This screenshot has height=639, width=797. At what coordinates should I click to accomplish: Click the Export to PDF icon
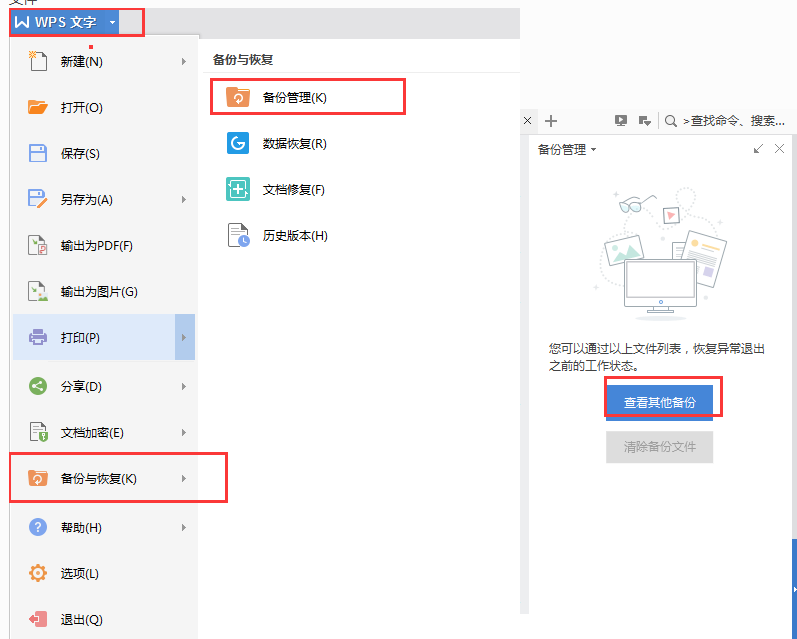[x=38, y=246]
